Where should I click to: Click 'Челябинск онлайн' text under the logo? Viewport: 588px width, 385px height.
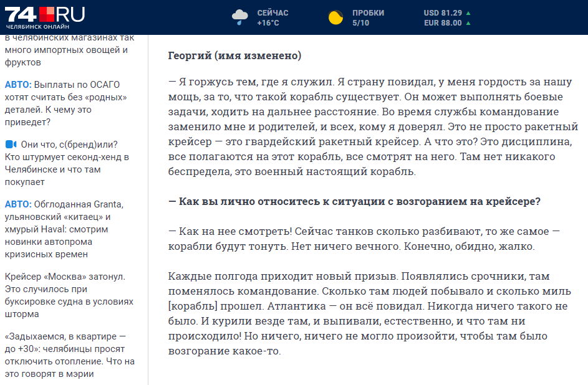pos(37,27)
